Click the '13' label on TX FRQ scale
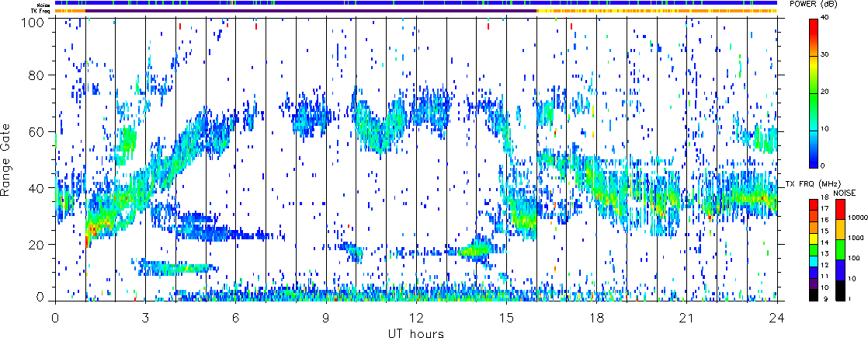Image resolution: width=868 pixels, height=338 pixels. pyautogui.click(x=823, y=254)
